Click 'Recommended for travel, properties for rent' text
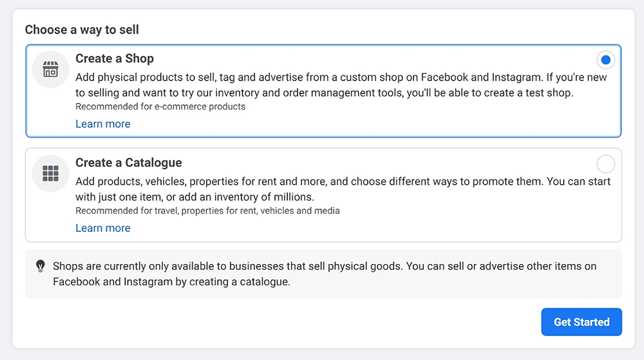This screenshot has height=360, width=644. click(207, 211)
